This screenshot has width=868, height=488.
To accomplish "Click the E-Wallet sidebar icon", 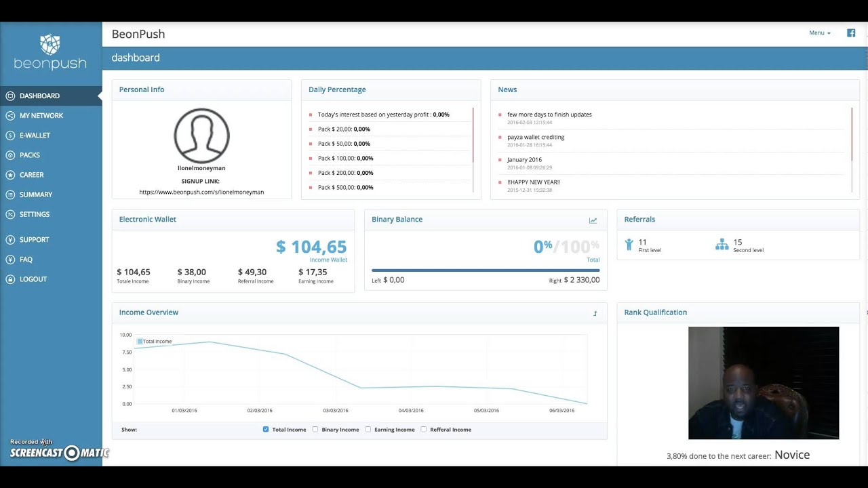I will point(10,136).
